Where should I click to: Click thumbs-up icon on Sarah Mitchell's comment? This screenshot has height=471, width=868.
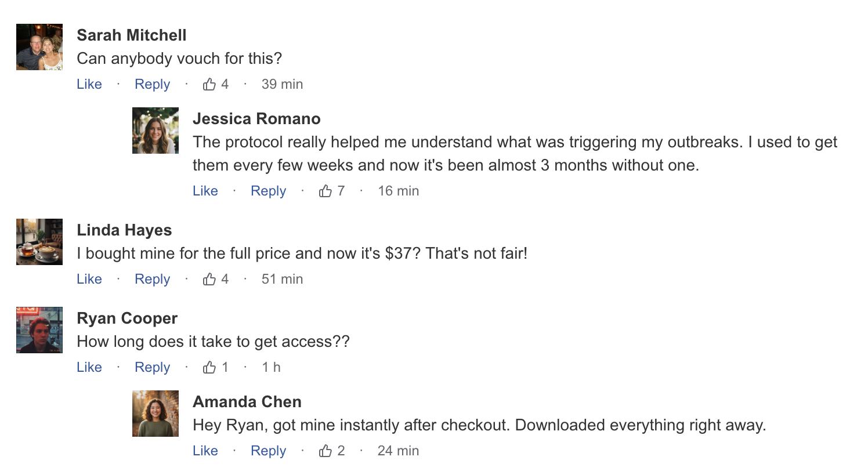click(x=209, y=85)
